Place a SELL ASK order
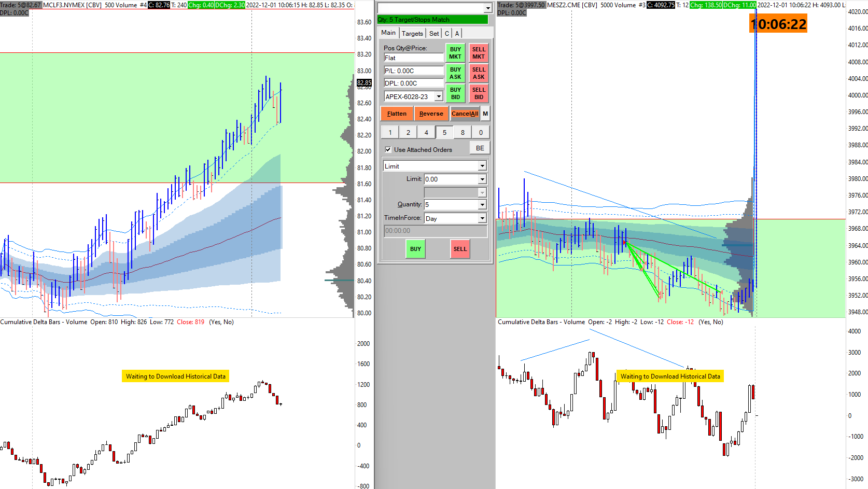The width and height of the screenshot is (868, 489). [x=479, y=73]
